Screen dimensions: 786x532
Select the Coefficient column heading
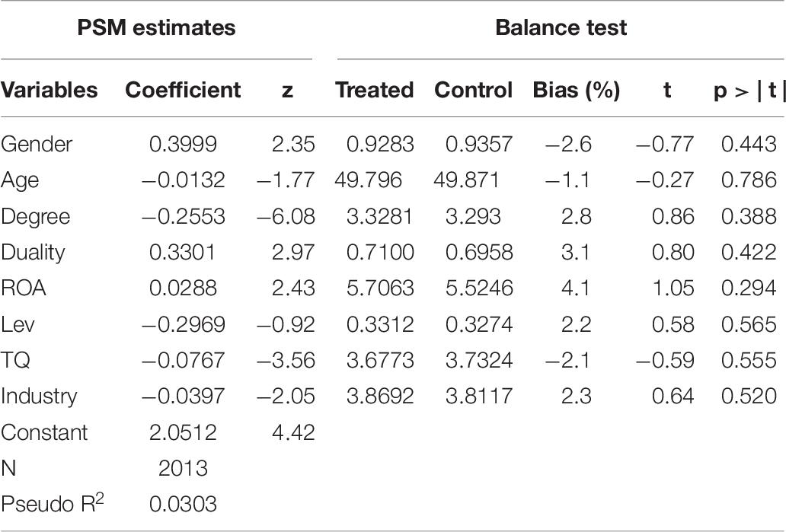pos(183,90)
